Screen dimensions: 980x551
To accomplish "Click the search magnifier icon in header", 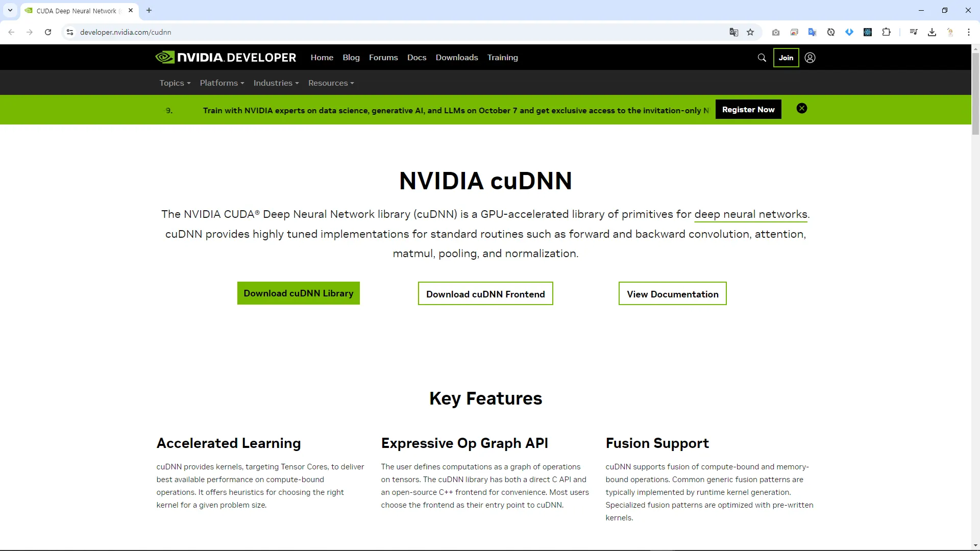I will click(x=762, y=58).
